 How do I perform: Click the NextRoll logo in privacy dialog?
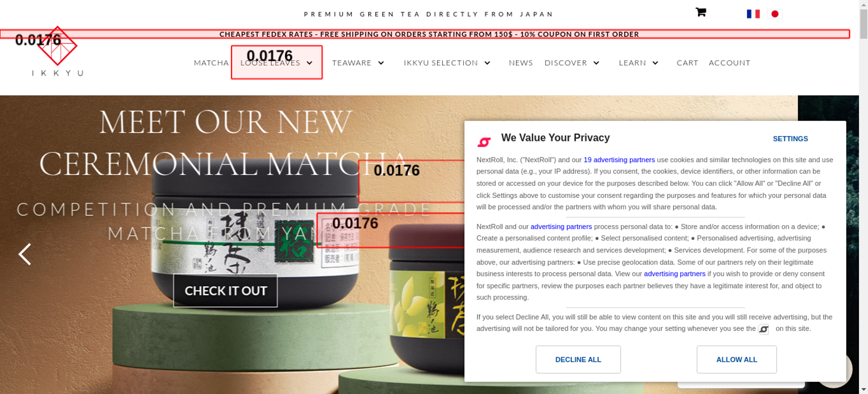(484, 142)
